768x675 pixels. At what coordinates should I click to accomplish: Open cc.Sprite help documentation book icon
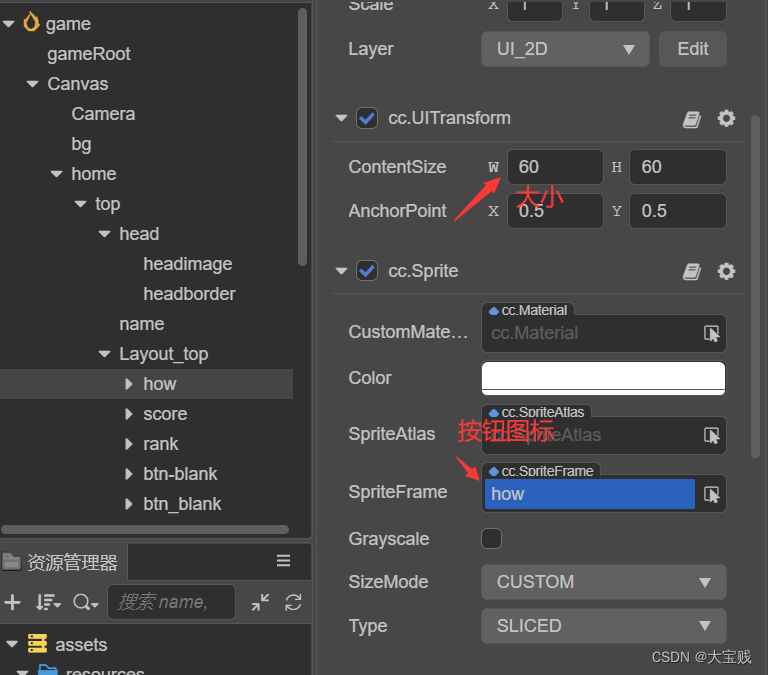[x=692, y=272]
